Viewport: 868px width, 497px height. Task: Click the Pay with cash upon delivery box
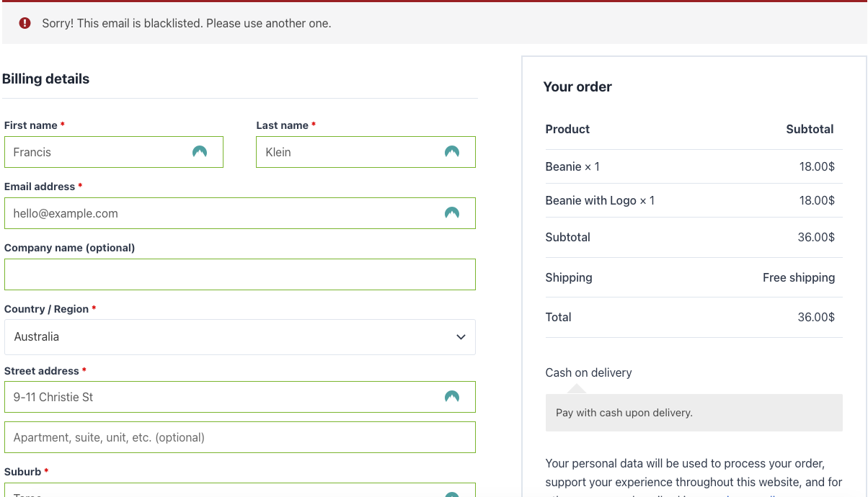(x=694, y=413)
